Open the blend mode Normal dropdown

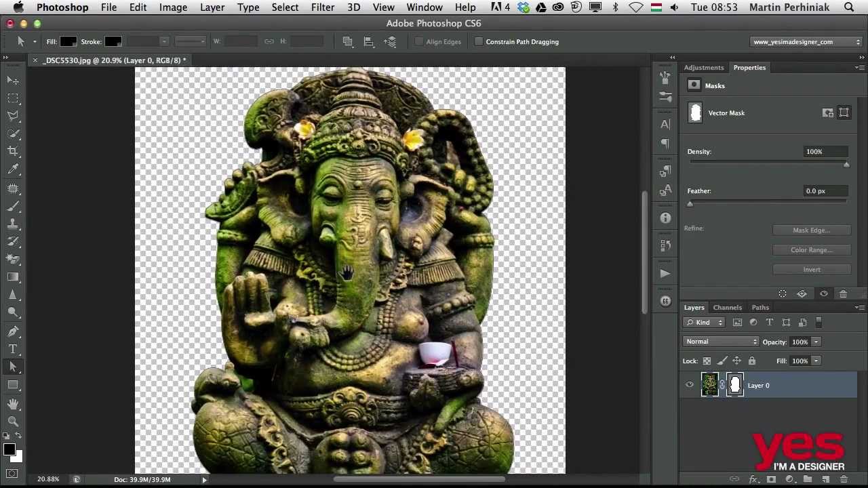coord(721,342)
